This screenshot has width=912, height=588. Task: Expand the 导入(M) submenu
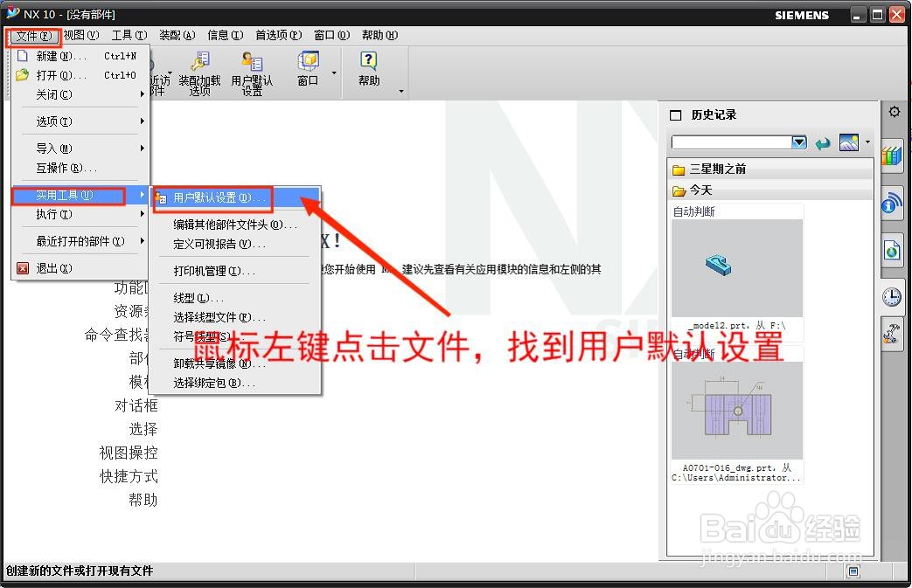click(80, 149)
